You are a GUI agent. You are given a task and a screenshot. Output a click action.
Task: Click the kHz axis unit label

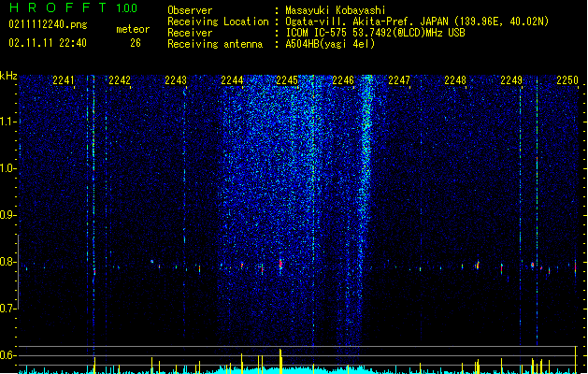(8, 76)
